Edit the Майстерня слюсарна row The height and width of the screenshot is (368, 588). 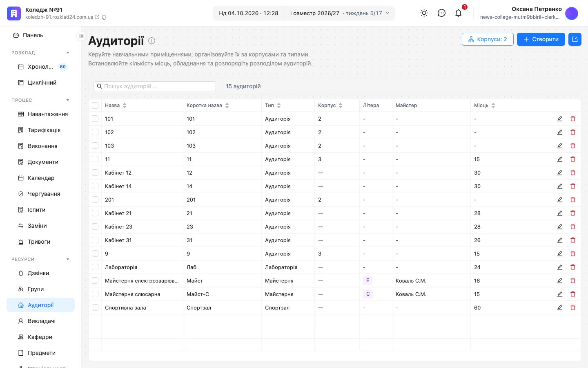point(560,294)
